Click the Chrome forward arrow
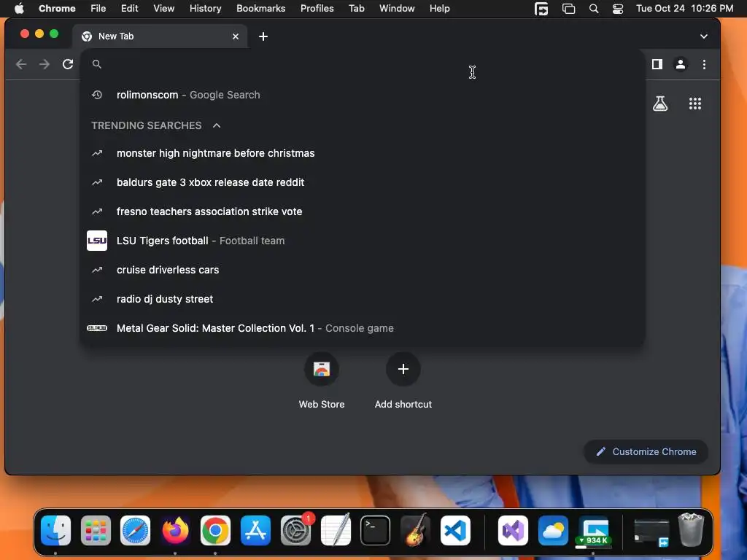Viewport: 747px width, 560px height. pyautogui.click(x=44, y=64)
